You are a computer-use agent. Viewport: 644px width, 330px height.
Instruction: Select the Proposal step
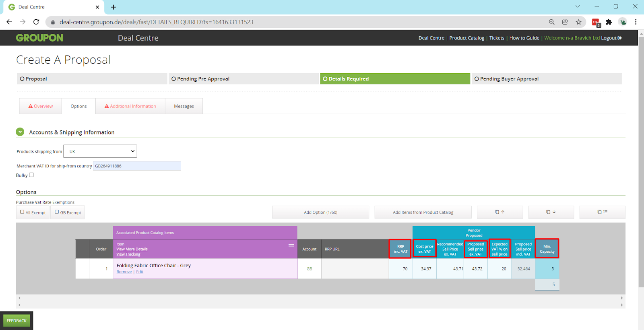point(92,79)
